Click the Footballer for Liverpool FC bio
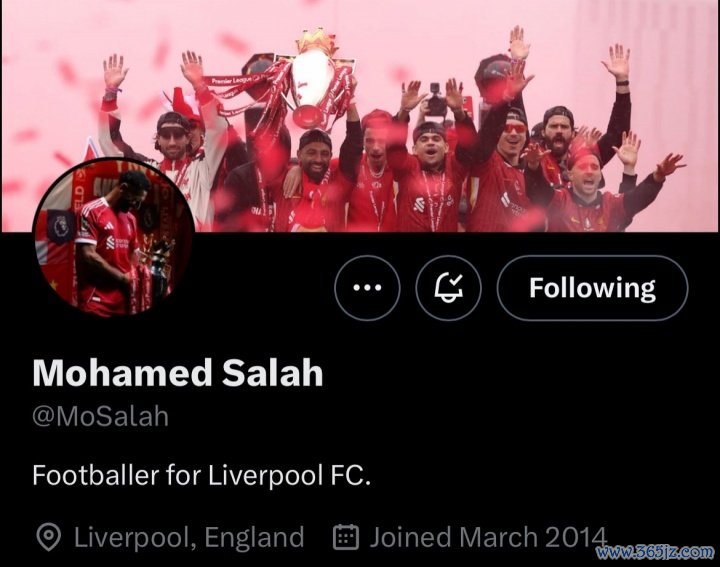The height and width of the screenshot is (567, 720). click(x=201, y=475)
